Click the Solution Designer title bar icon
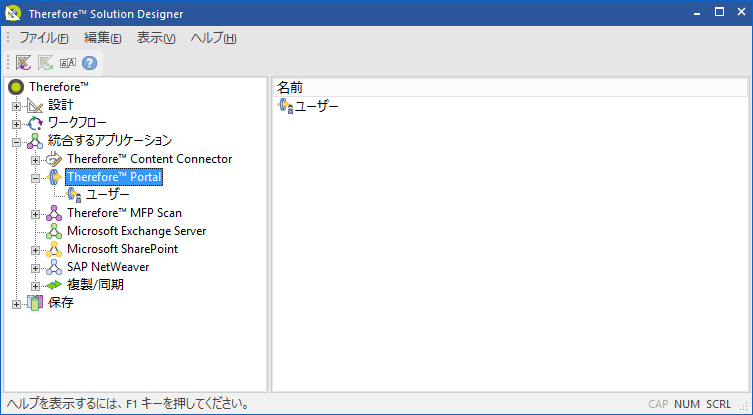This screenshot has height=415, width=753. (x=13, y=13)
